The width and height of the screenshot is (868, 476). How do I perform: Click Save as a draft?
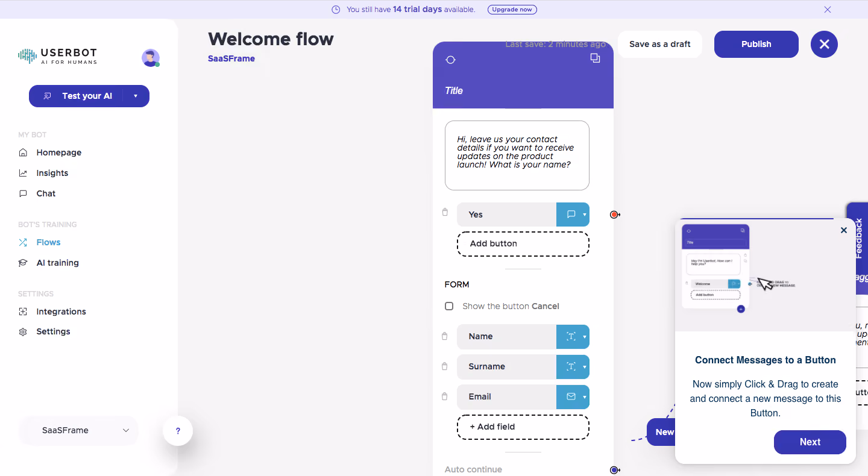(660, 44)
